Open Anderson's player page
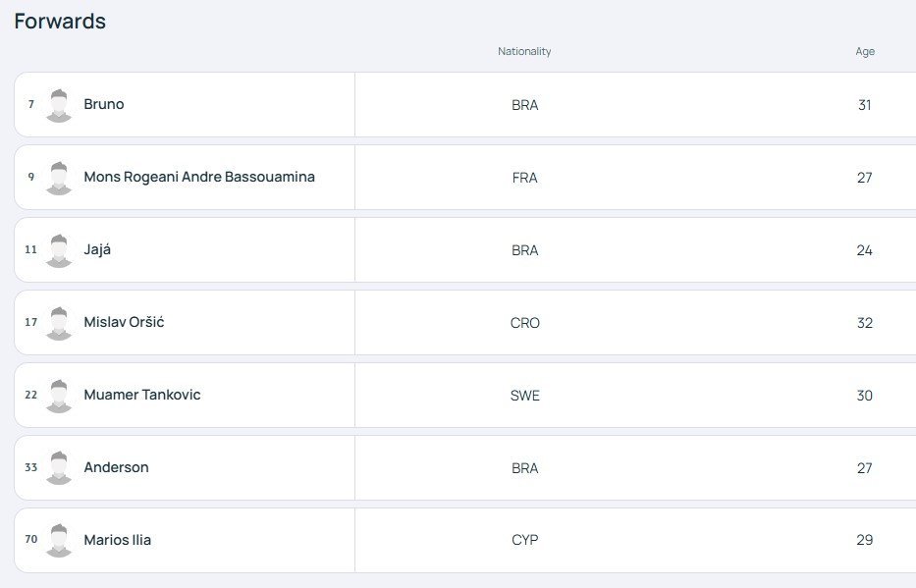This screenshot has width=916, height=588. (x=116, y=467)
